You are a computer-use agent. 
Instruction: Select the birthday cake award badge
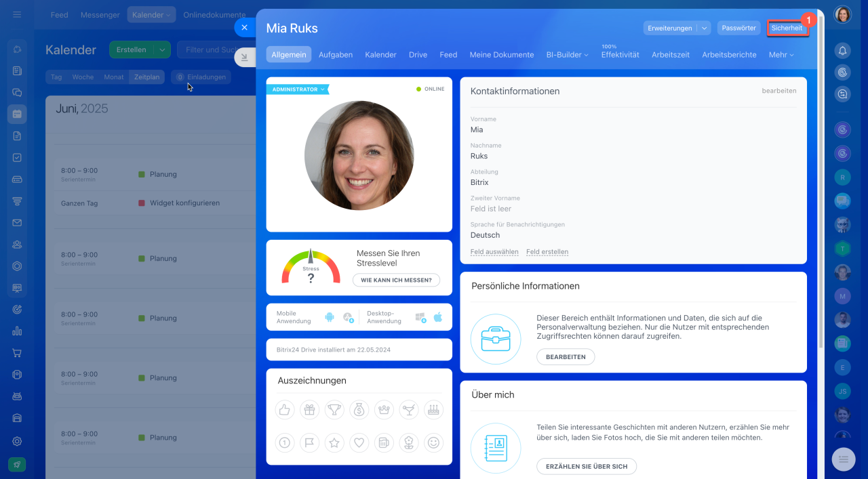tap(433, 409)
